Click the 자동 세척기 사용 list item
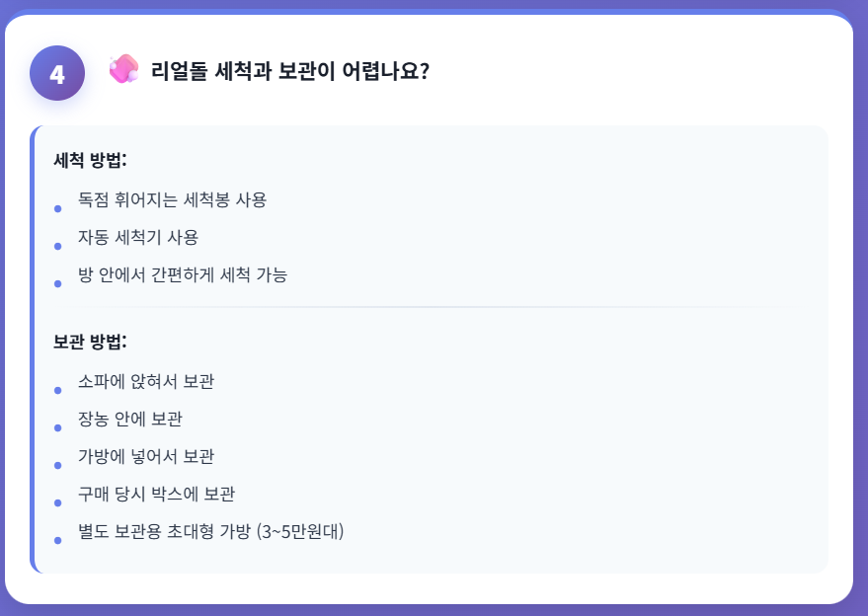The width and height of the screenshot is (868, 616). 138,237
